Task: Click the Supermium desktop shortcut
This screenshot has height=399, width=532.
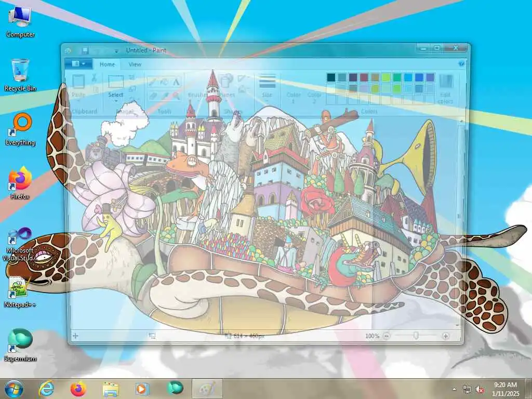Action: (20, 345)
